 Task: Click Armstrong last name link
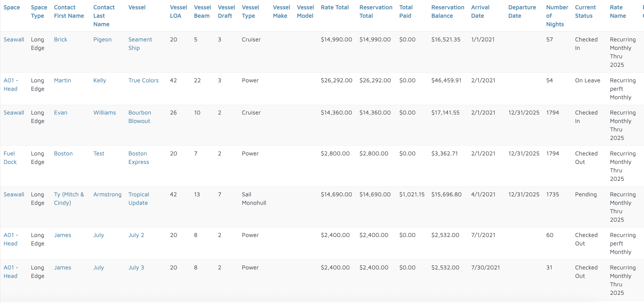coord(107,195)
